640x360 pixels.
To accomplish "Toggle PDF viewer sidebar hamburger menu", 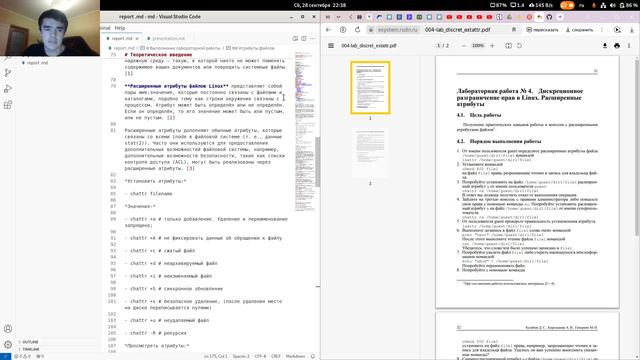I will (x=331, y=46).
